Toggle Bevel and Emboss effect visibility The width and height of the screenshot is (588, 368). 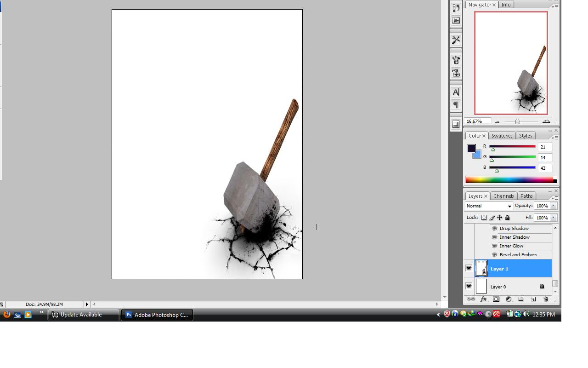coord(494,254)
